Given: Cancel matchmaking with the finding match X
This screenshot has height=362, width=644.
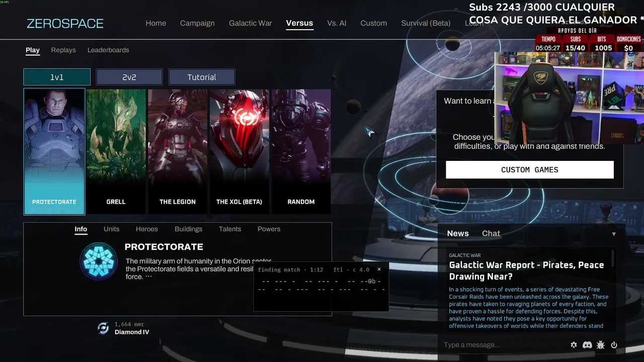Looking at the screenshot, I should pos(379,269).
